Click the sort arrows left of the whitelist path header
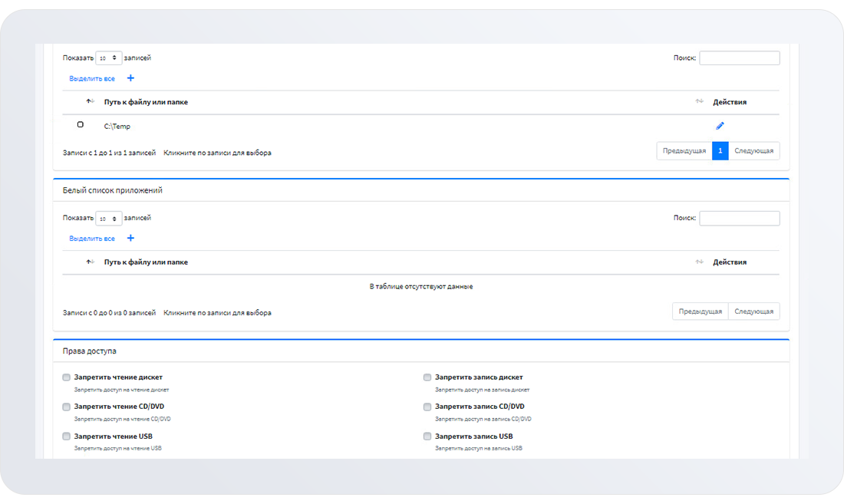This screenshot has width=844, height=504. pos(91,262)
